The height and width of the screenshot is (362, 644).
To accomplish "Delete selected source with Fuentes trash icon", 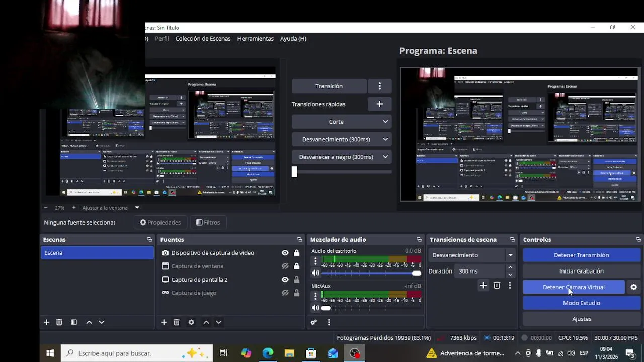I will pyautogui.click(x=177, y=322).
